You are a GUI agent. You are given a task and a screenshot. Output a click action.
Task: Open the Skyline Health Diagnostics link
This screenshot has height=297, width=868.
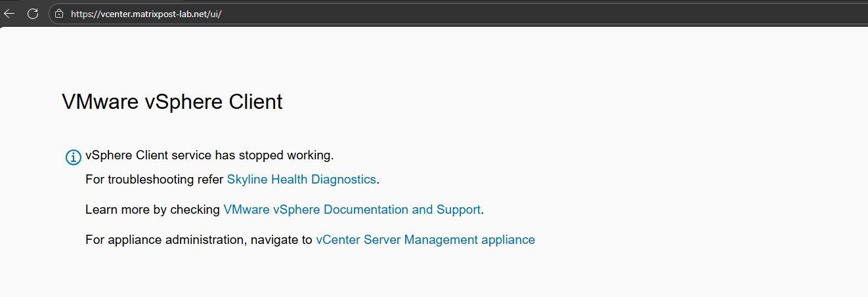pos(301,179)
